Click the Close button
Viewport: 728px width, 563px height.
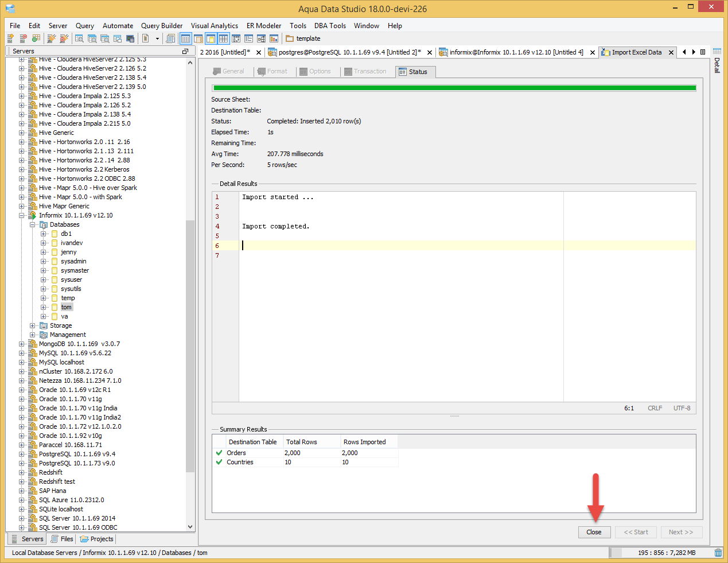tap(594, 532)
